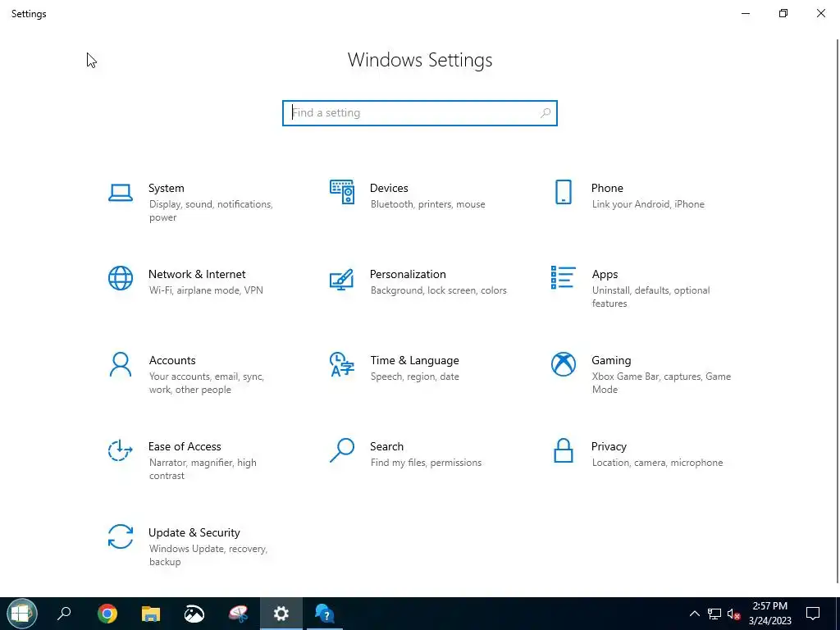Open the Phone settings title
This screenshot has height=630, width=840.
point(607,188)
